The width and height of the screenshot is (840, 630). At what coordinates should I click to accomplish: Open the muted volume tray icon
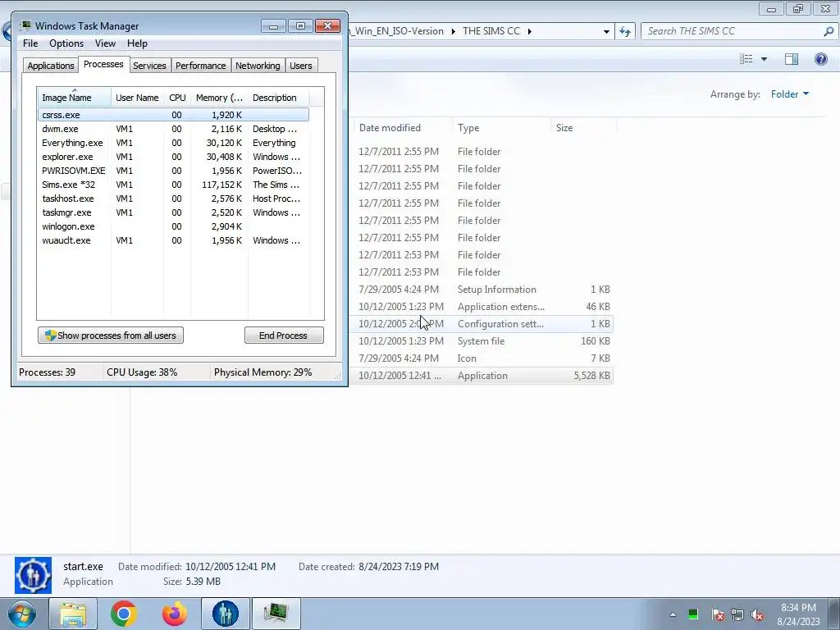coord(757,615)
